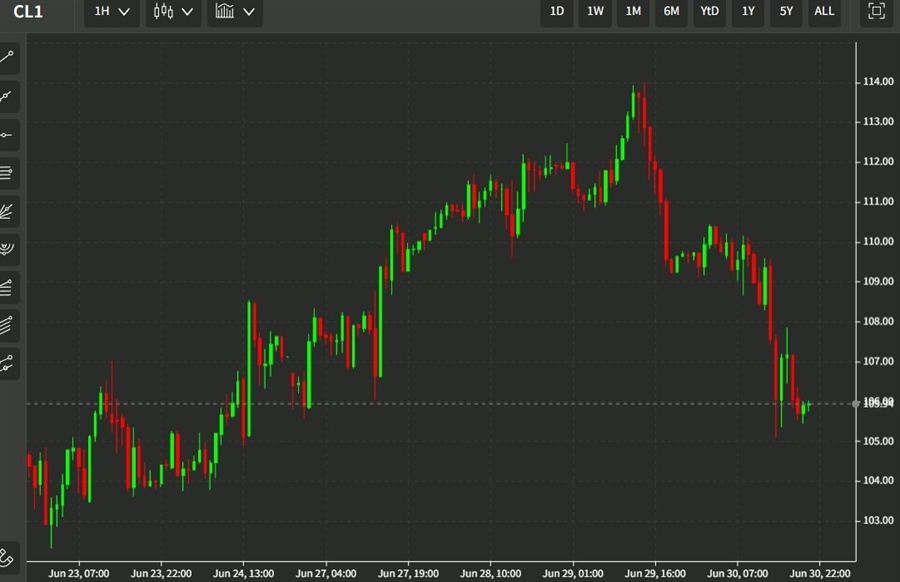The width and height of the screenshot is (900, 582).
Task: Click the 103.00 price axis label
Action: click(x=878, y=521)
